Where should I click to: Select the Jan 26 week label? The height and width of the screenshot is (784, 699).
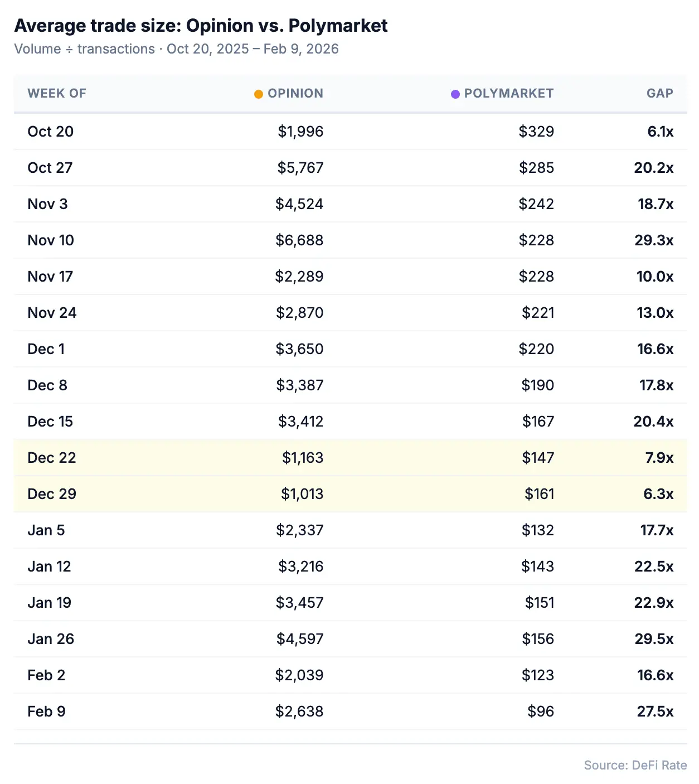pyautogui.click(x=51, y=639)
